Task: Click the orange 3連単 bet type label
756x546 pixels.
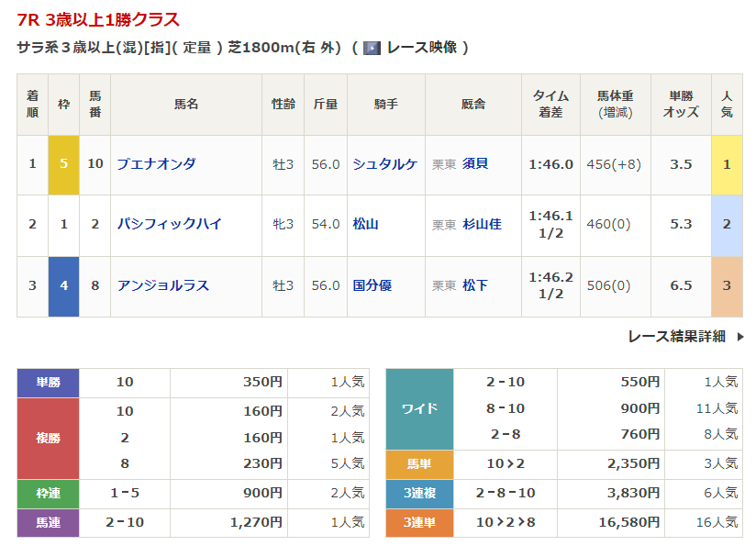Action: 419,523
